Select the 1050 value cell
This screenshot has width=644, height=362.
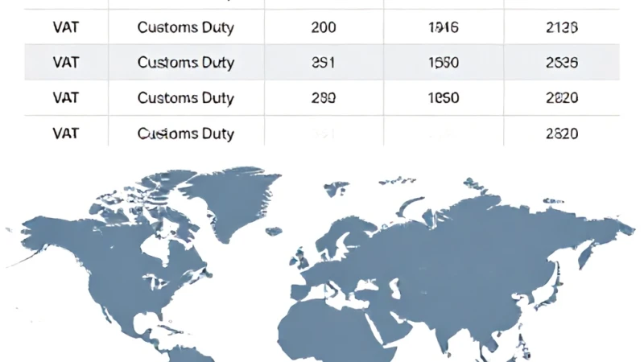pos(444,97)
